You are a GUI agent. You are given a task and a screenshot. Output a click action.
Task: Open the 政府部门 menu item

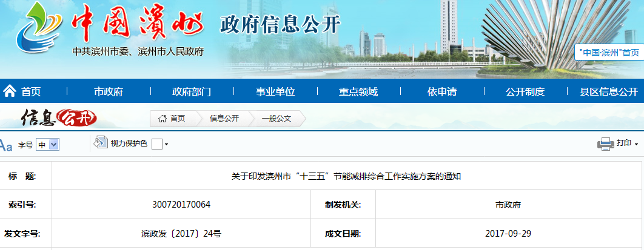coord(192,92)
